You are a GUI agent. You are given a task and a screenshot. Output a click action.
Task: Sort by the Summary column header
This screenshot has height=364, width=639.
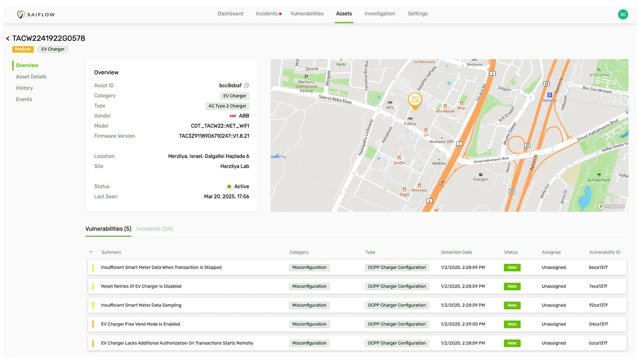coord(111,252)
